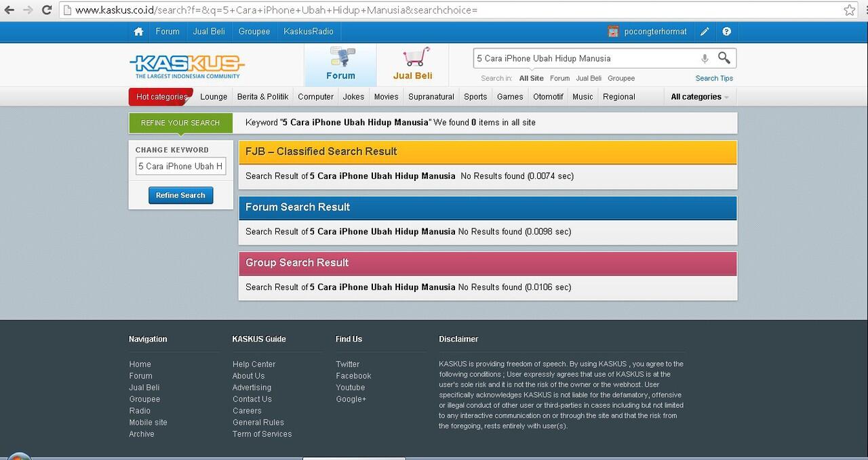Open Facebook link under Find Us
Screen dimensions: 868x460
coord(353,376)
